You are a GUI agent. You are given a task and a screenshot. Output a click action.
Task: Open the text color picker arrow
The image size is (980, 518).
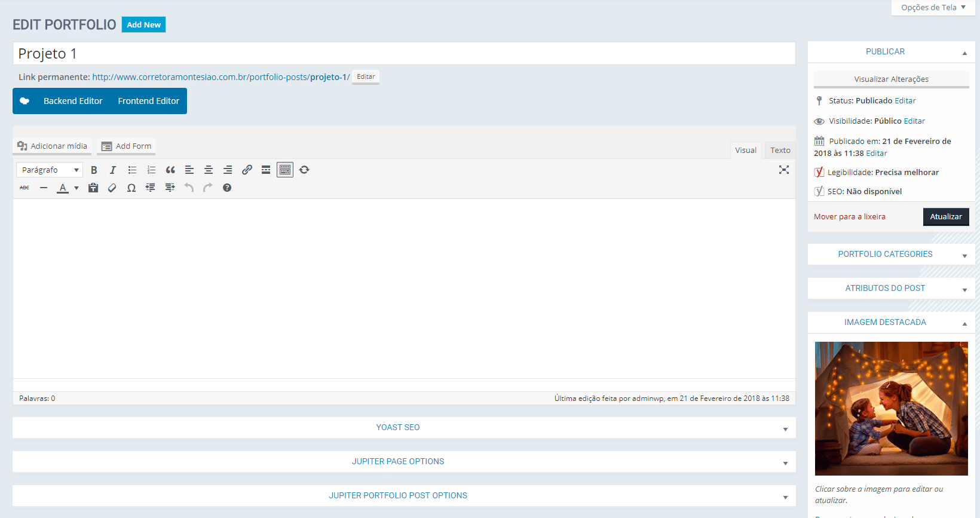(76, 188)
